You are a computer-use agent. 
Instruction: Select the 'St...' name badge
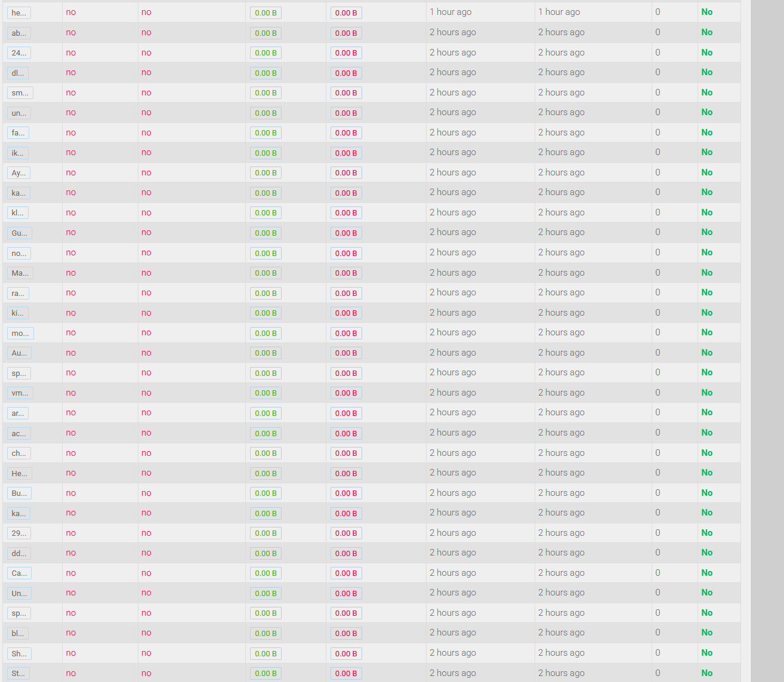18,674
